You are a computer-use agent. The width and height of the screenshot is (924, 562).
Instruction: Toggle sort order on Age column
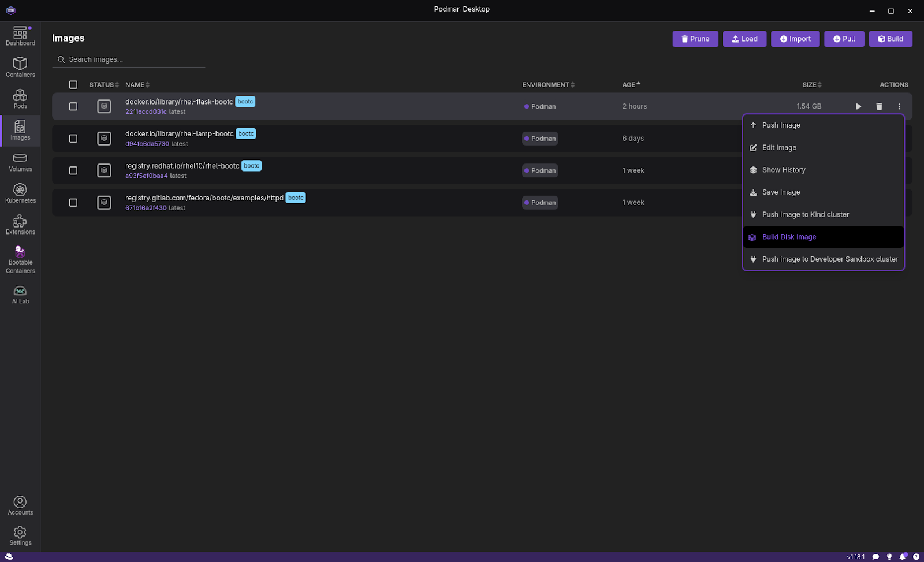(x=631, y=85)
